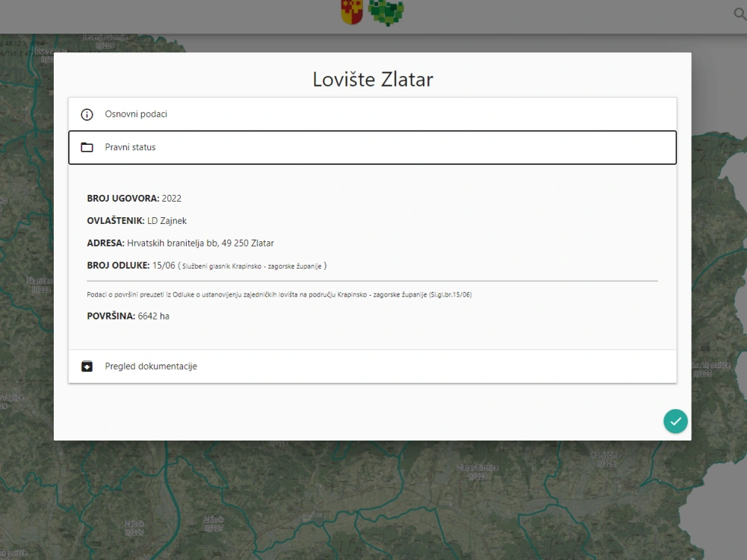Open the Osnovni podaci section
The width and height of the screenshot is (747, 560).
(x=372, y=114)
